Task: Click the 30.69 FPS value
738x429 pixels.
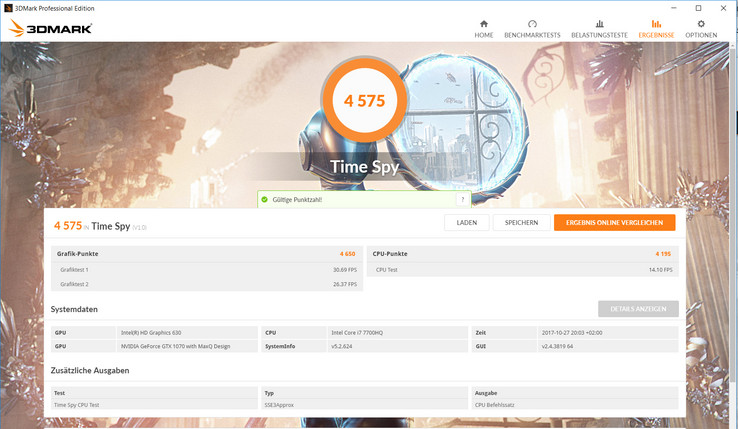Action: pos(345,270)
